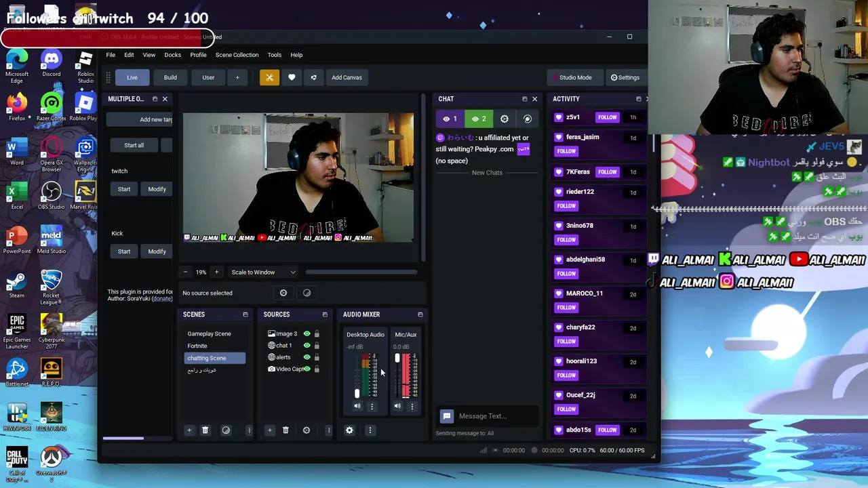
Task: Open the Scene Collection menu
Action: [x=237, y=55]
